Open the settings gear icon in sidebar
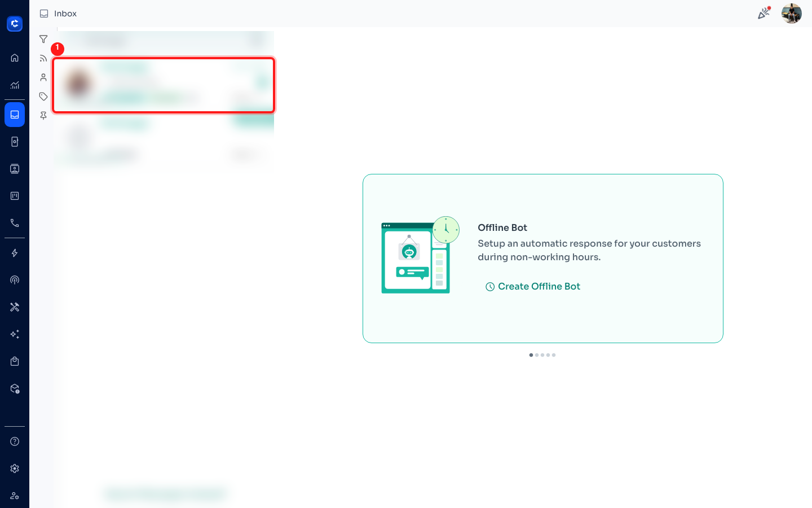The width and height of the screenshot is (812, 508). pyautogui.click(x=15, y=468)
